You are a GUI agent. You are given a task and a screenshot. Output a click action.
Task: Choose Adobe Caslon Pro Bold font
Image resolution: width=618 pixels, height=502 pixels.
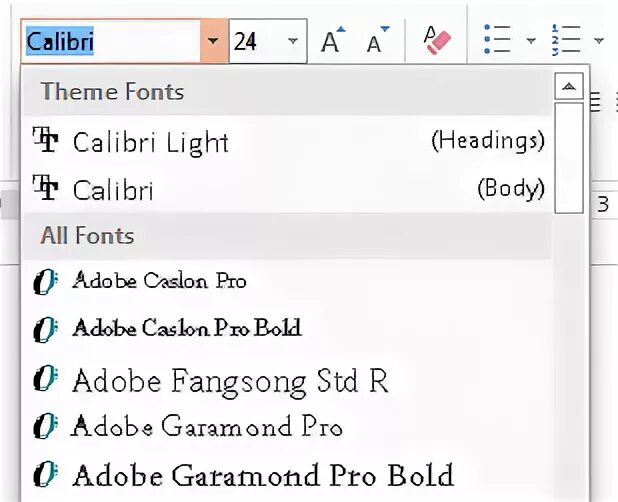[x=287, y=328]
